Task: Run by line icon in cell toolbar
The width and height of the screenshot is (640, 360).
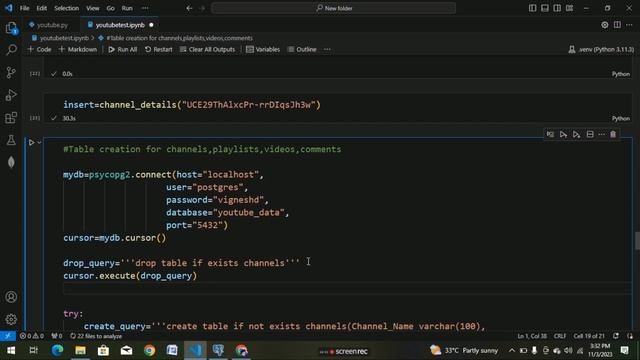Action: point(550,134)
